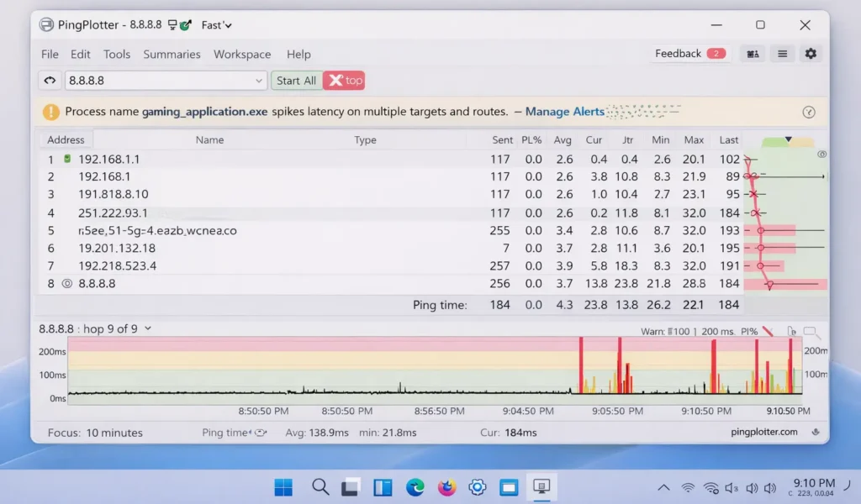The height and width of the screenshot is (504, 861).
Task: Sort by the Type column header
Action: coord(365,139)
